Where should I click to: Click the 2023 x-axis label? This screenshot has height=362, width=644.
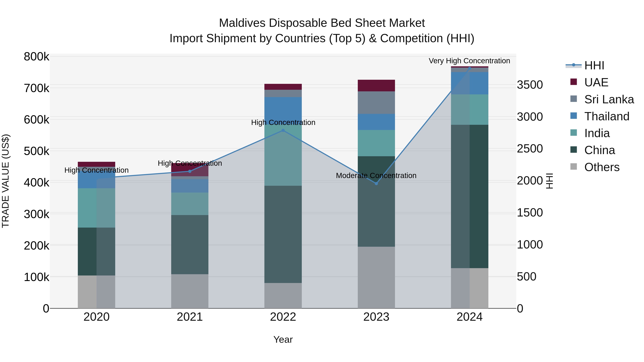coord(376,317)
